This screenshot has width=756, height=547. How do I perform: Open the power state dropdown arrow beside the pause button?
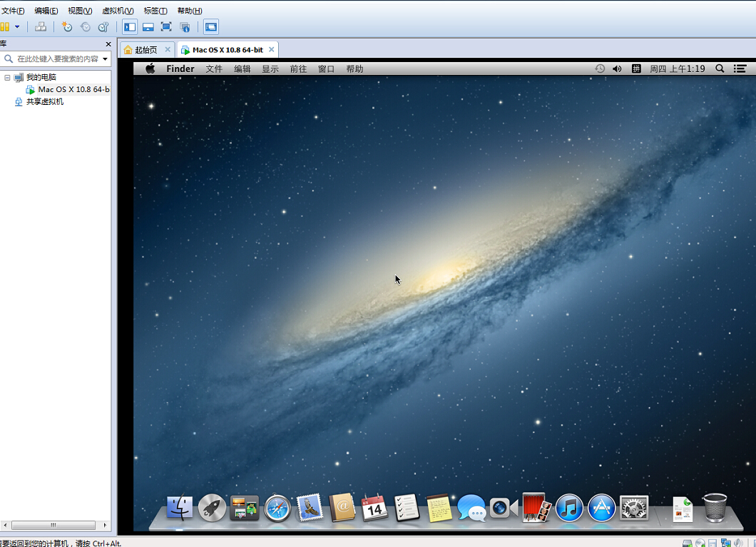[17, 27]
